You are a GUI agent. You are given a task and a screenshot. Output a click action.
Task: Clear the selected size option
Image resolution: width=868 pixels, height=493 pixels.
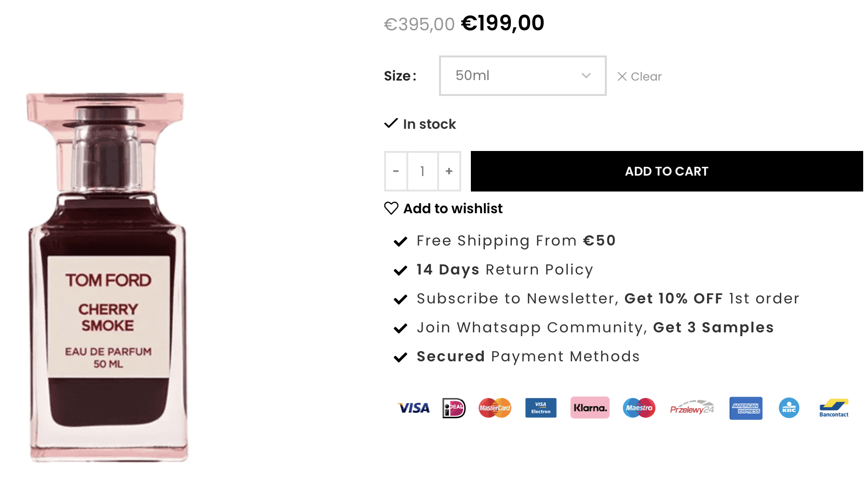click(x=640, y=77)
